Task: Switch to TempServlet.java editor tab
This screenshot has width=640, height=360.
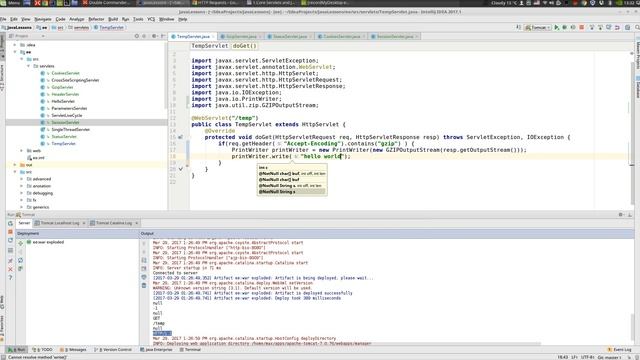Action: [x=193, y=36]
